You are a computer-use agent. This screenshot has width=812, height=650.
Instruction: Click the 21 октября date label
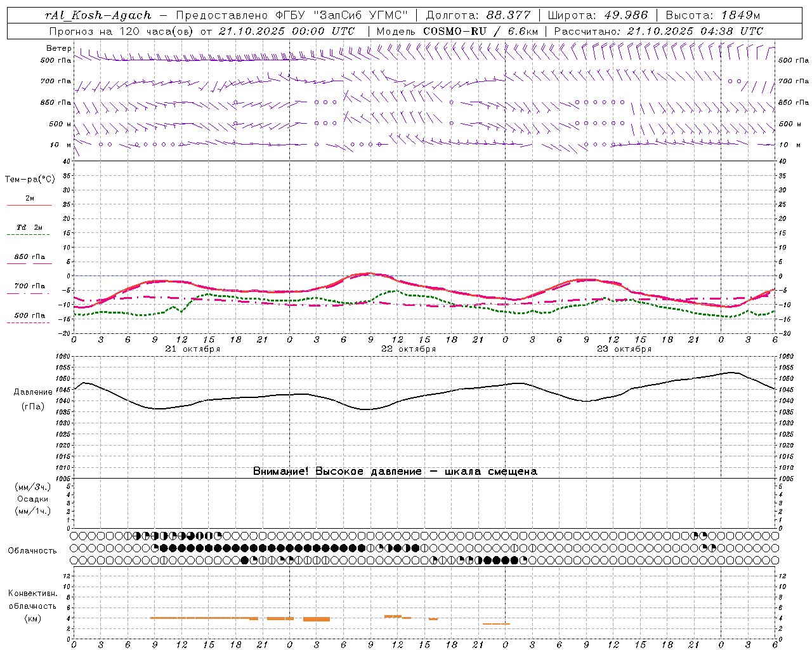pos(193,349)
